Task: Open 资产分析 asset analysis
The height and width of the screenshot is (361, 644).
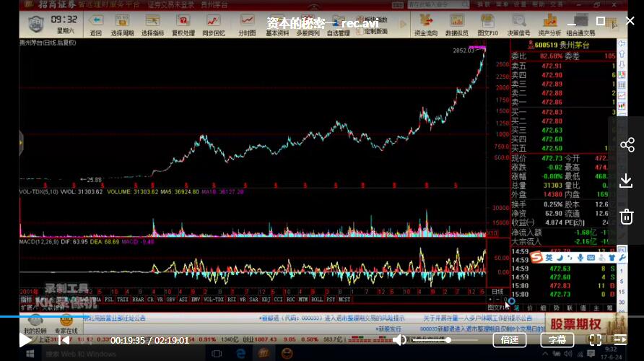Action: (x=549, y=25)
